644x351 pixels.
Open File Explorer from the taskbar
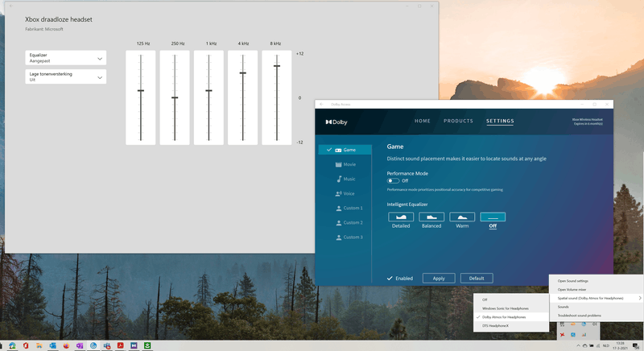coord(39,345)
